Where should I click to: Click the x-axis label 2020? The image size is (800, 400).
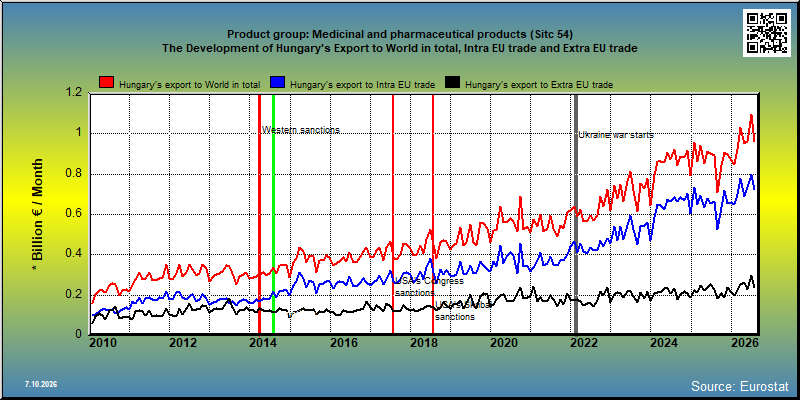click(x=504, y=343)
